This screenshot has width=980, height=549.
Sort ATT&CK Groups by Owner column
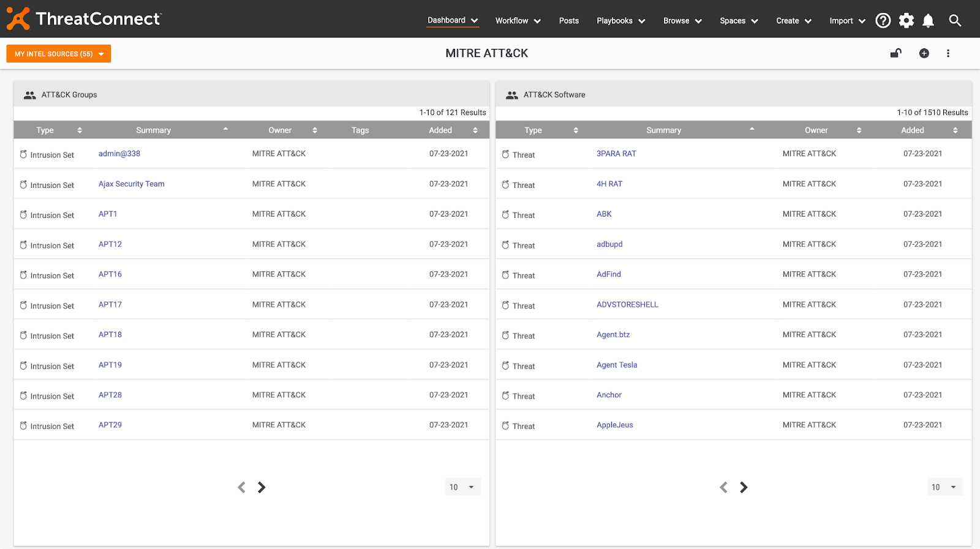coord(315,130)
